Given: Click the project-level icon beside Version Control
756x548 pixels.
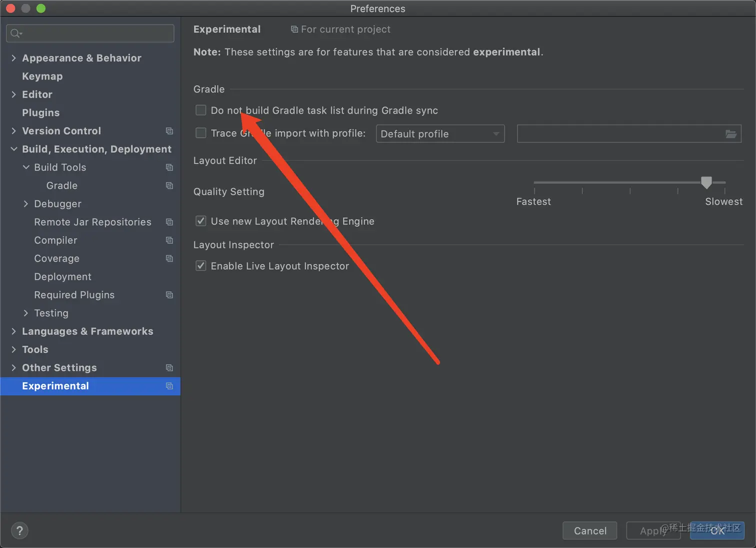Looking at the screenshot, I should click(169, 131).
